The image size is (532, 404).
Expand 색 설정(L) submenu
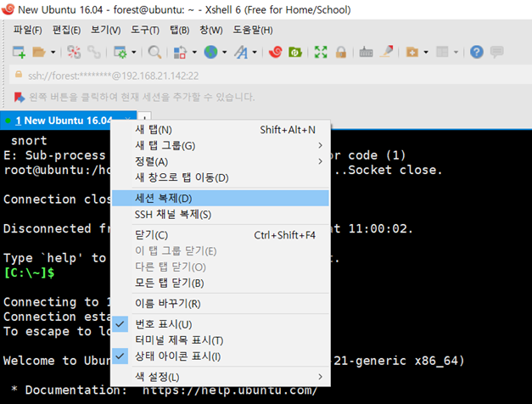[221, 377]
